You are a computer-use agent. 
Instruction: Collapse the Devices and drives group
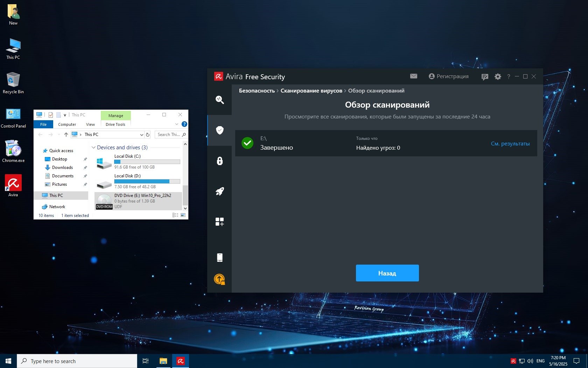point(93,148)
